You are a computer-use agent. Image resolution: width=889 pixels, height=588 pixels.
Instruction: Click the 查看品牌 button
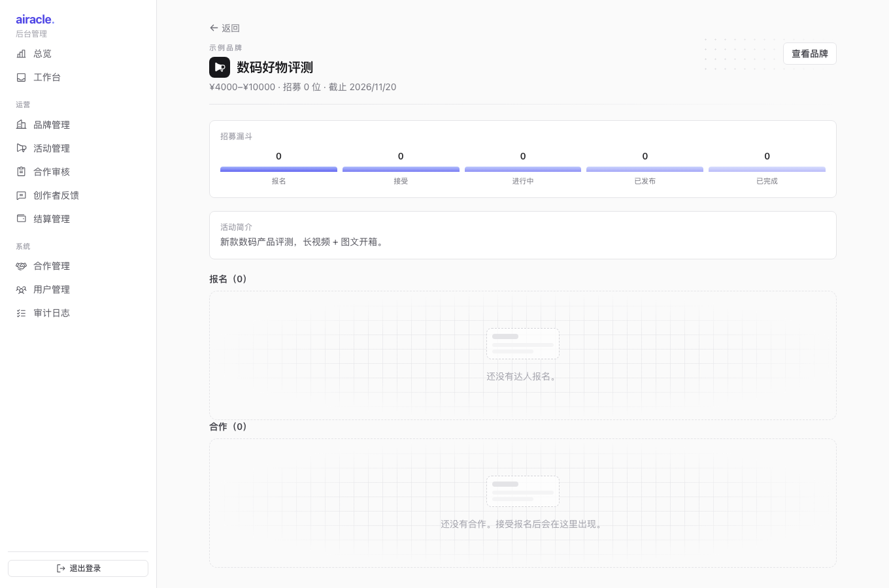click(810, 54)
